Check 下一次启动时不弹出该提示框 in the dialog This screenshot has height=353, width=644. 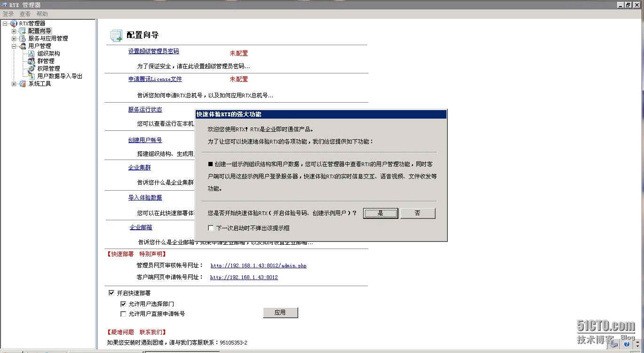coord(211,228)
